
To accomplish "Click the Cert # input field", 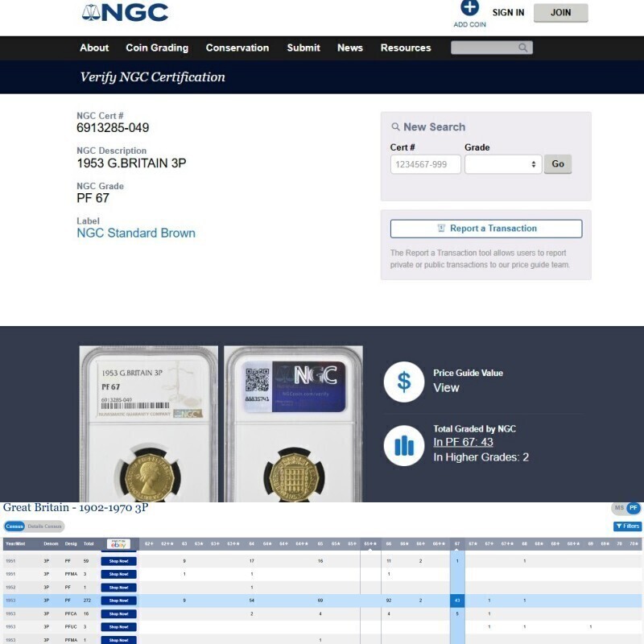I will [426, 164].
